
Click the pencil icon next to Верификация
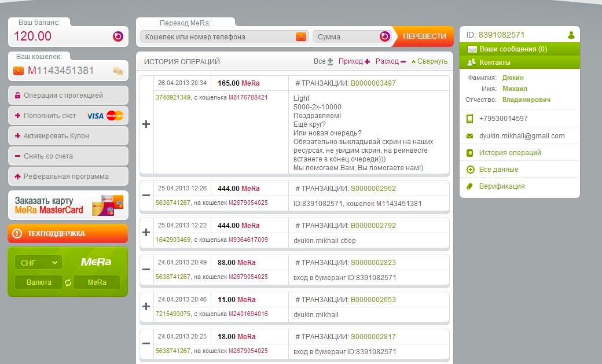click(469, 186)
